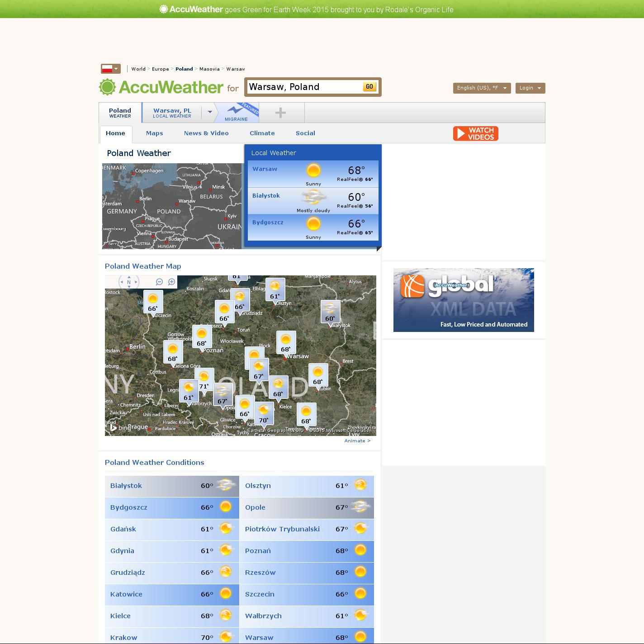Click the zoom out icon on weather map
The image size is (644, 644).
(159, 282)
